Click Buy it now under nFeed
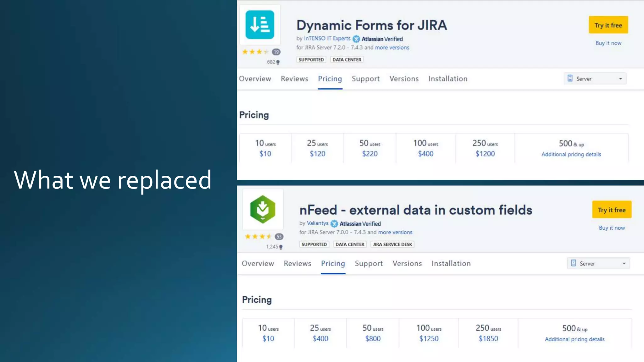The height and width of the screenshot is (362, 644). pos(612,228)
